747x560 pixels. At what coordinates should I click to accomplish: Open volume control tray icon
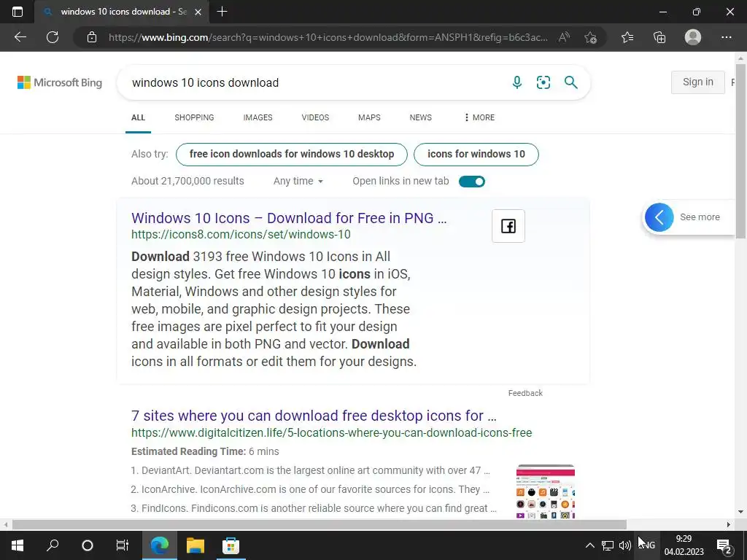click(625, 545)
